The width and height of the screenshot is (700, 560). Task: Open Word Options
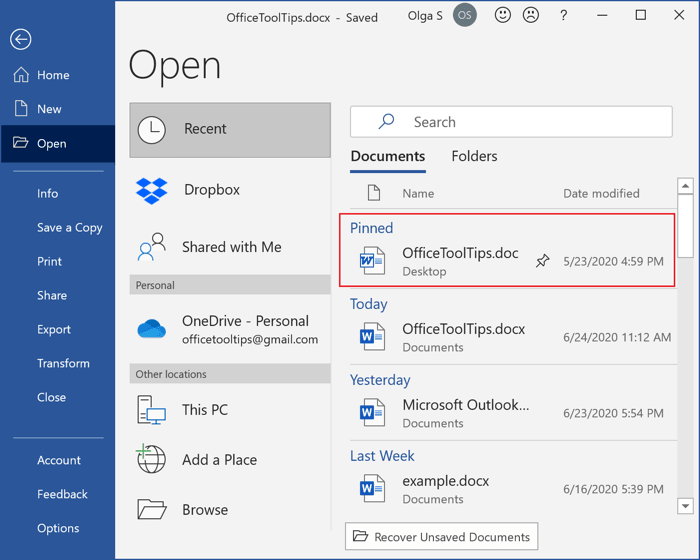57,528
